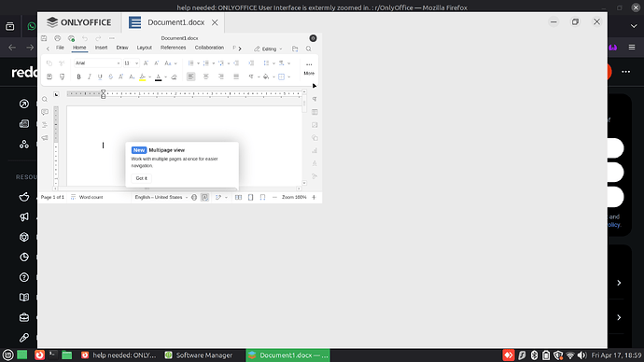Switch to the Layout tab

[144, 48]
